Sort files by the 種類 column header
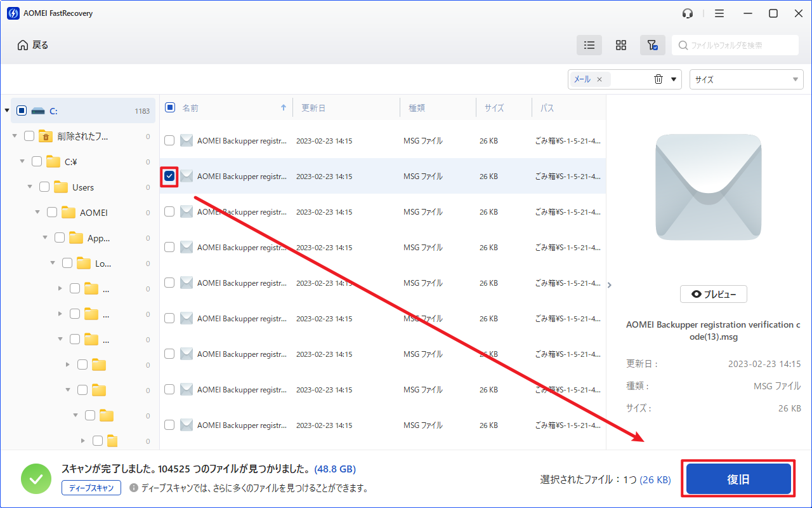The width and height of the screenshot is (812, 508). 417,108
